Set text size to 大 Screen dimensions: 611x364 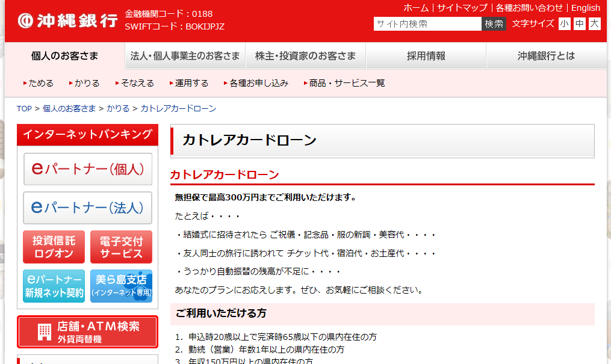point(594,23)
